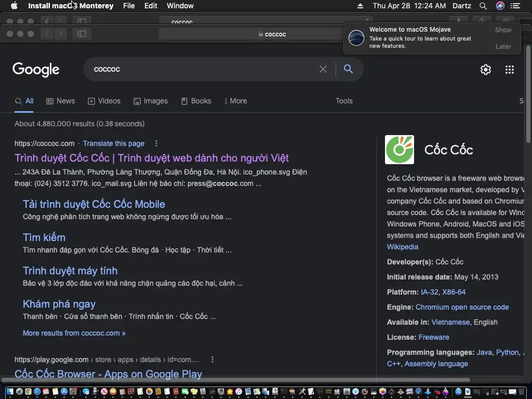Click the magnifying glass search button
This screenshot has width=532, height=399.
[x=348, y=69]
